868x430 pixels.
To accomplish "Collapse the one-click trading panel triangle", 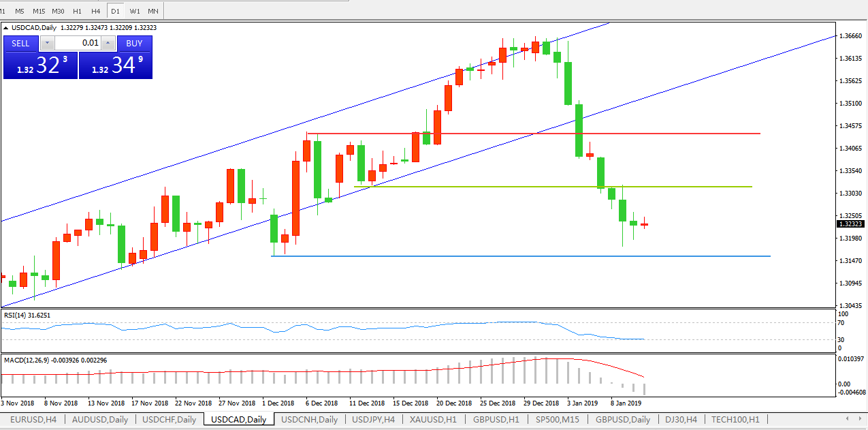I will click(7, 28).
